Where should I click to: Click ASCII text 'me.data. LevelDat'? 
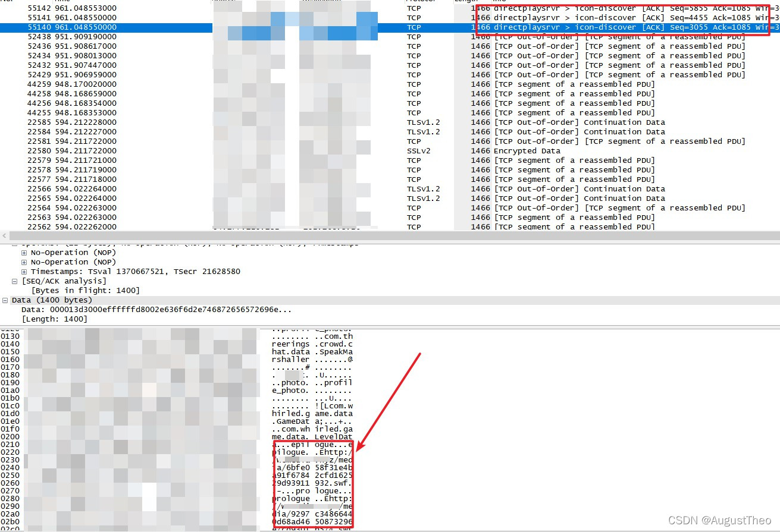(x=312, y=437)
